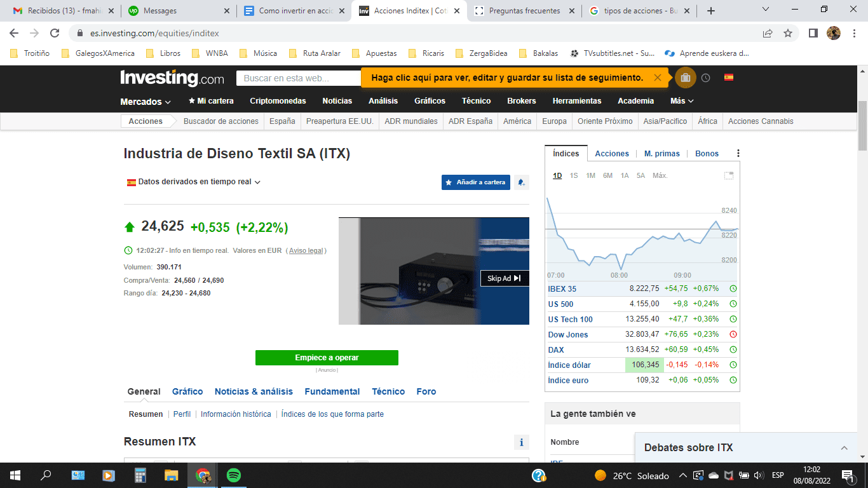Open File Explorer from the taskbar
Image resolution: width=868 pixels, height=488 pixels.
pyautogui.click(x=172, y=475)
